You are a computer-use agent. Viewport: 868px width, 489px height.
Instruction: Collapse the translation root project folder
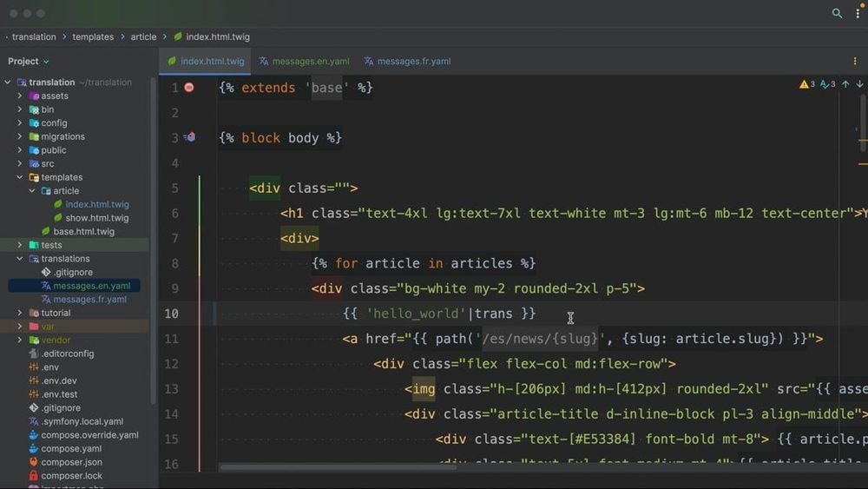(8, 82)
